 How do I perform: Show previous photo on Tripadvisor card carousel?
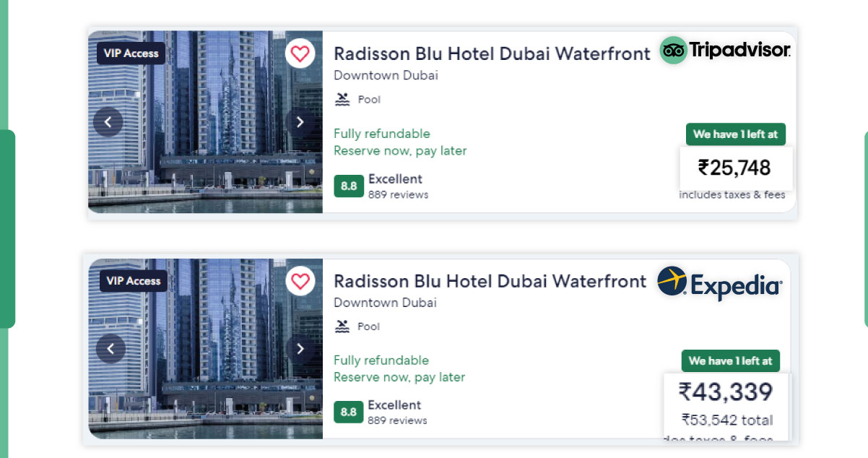click(108, 121)
